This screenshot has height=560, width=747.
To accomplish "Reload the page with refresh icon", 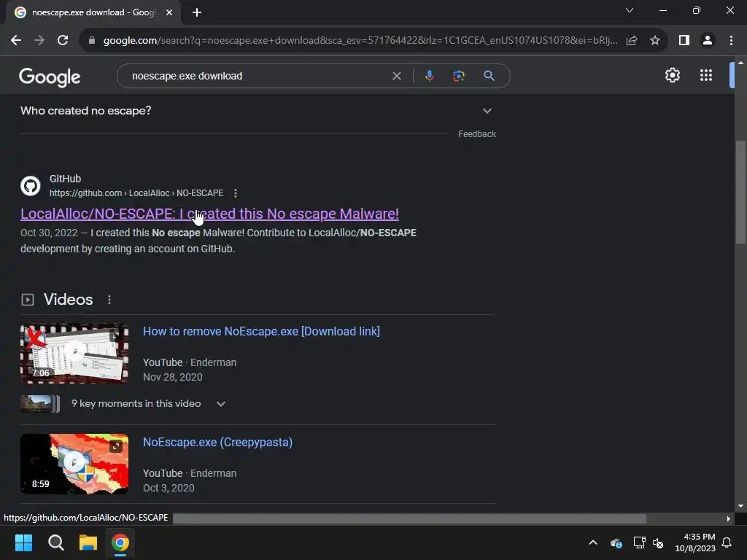I will (x=63, y=41).
